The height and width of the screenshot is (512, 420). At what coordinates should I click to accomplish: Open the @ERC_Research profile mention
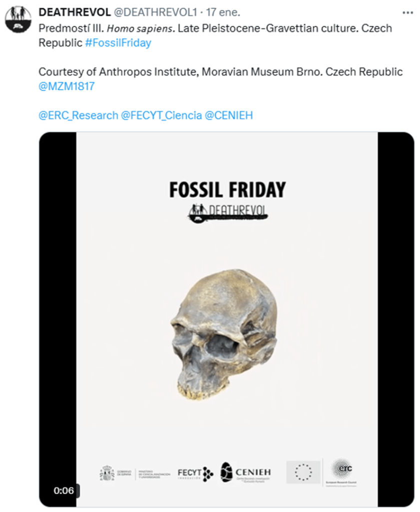(x=78, y=116)
